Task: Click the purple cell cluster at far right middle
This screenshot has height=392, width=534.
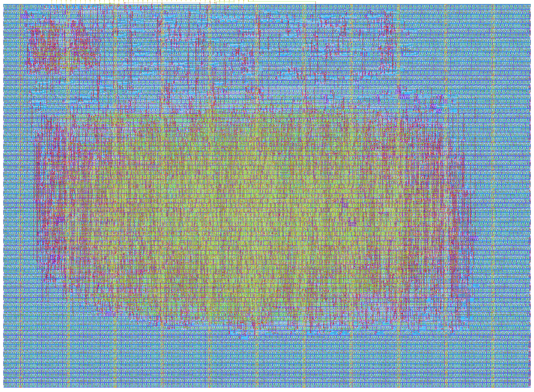Action: point(473,238)
